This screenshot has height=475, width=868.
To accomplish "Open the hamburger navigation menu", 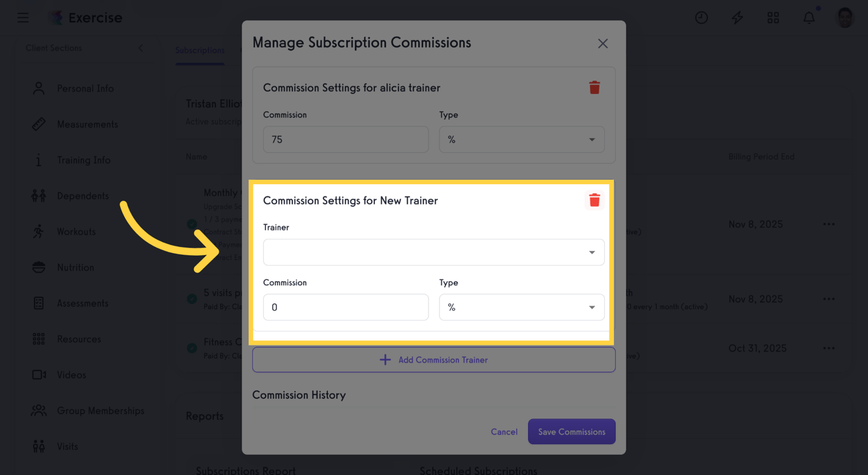I will [x=23, y=18].
